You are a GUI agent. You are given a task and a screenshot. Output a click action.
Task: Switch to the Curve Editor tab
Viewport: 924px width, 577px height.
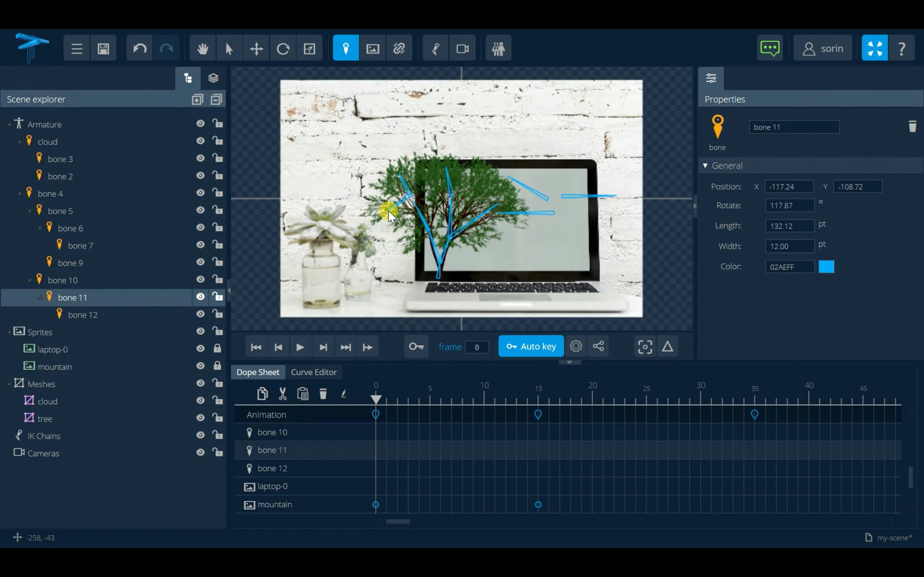coord(313,372)
